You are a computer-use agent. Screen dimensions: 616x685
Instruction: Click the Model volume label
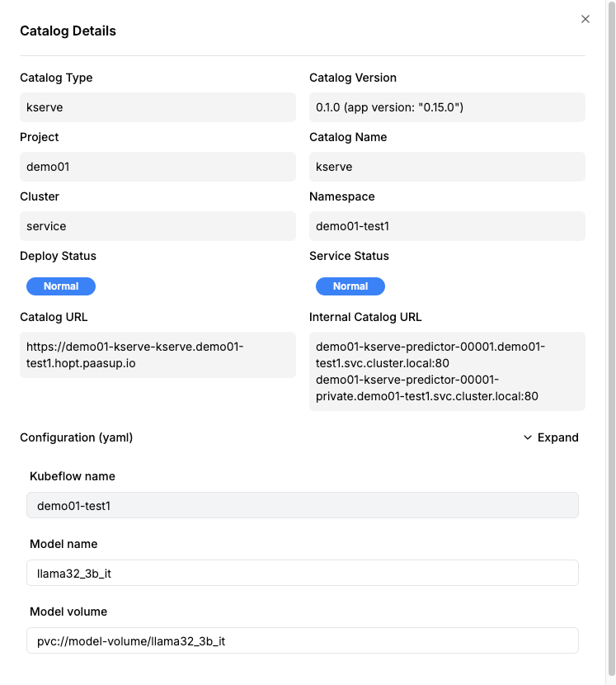click(x=68, y=612)
